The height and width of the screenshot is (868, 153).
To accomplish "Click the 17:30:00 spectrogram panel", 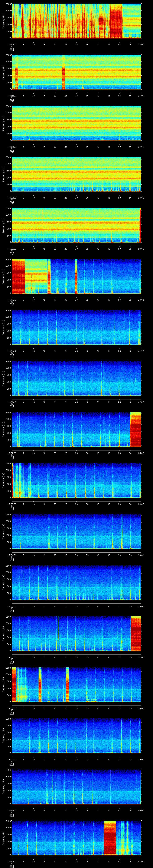I will point(77,327).
